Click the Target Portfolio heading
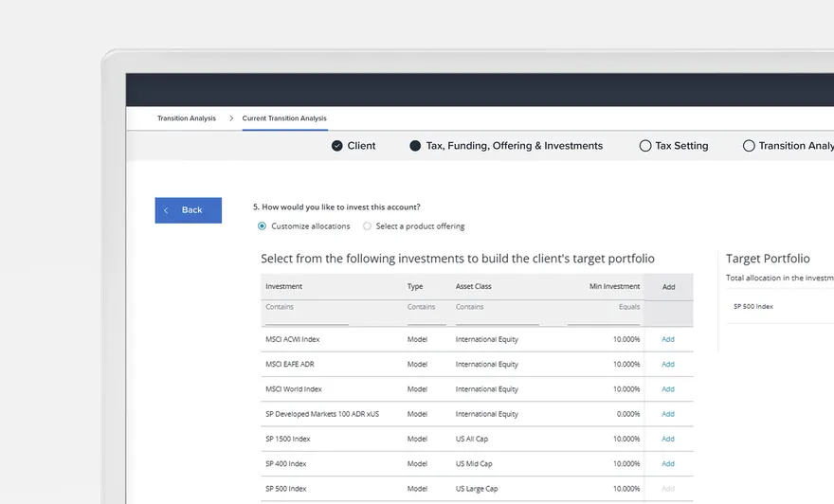The height and width of the screenshot is (504, 834). (768, 259)
